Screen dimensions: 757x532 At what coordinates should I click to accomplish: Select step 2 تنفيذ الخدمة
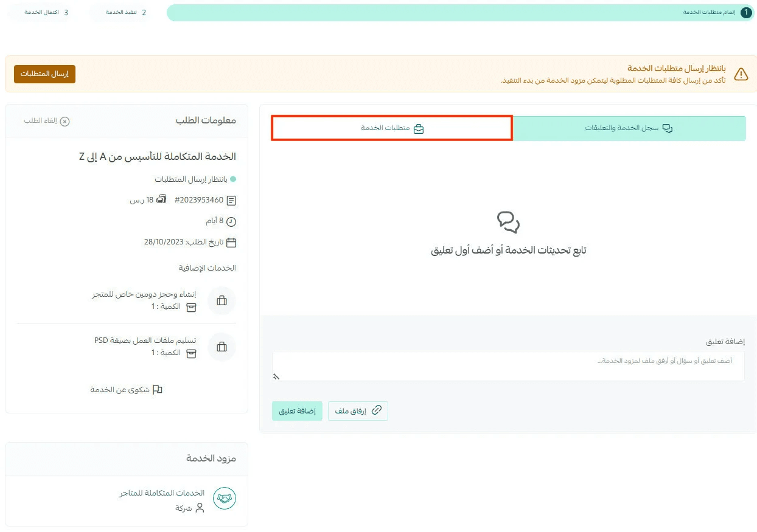click(x=125, y=12)
